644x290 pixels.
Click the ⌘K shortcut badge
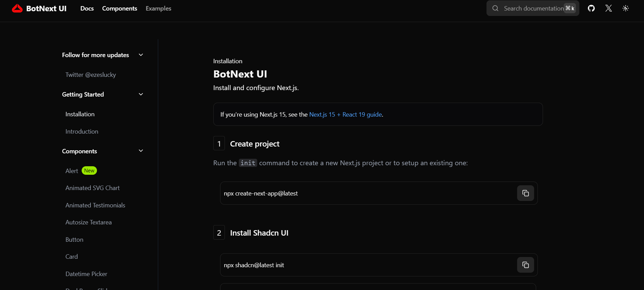click(x=570, y=8)
